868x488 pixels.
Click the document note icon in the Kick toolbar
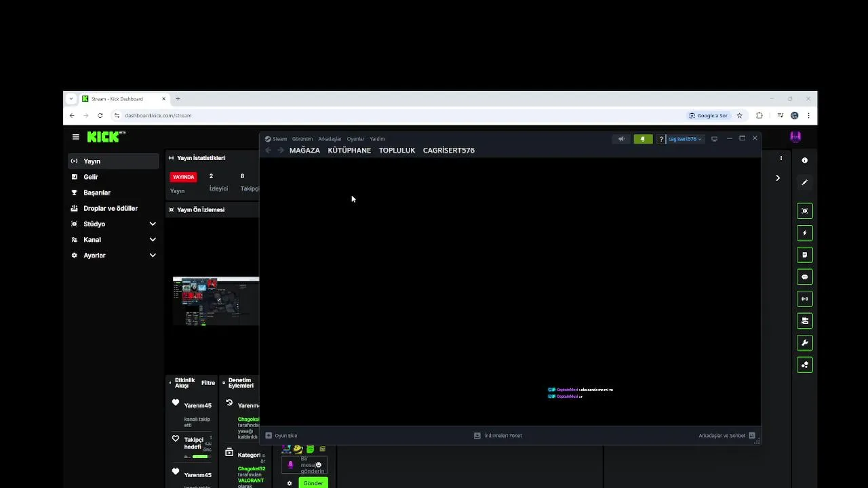pos(805,255)
